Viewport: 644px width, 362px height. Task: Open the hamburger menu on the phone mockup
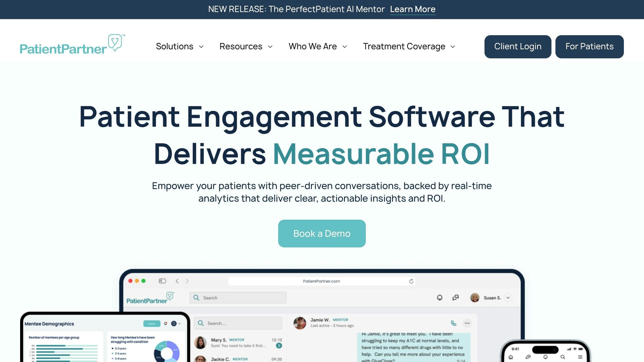[x=580, y=357]
